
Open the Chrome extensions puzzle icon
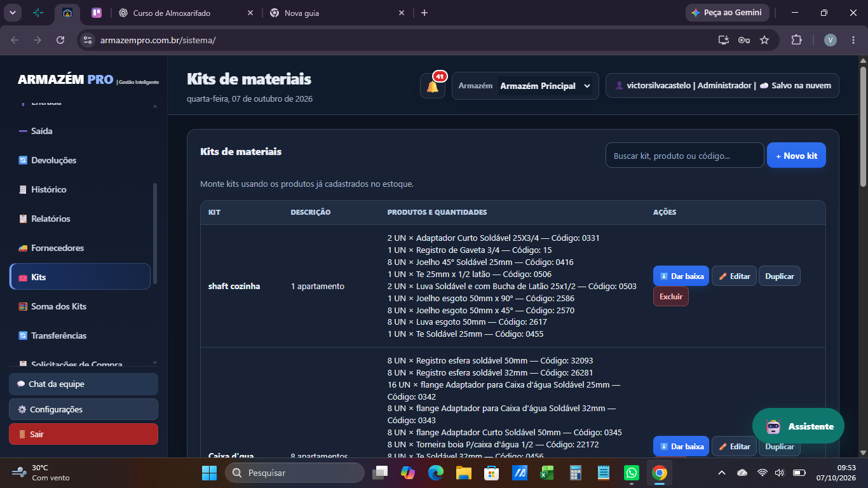796,40
